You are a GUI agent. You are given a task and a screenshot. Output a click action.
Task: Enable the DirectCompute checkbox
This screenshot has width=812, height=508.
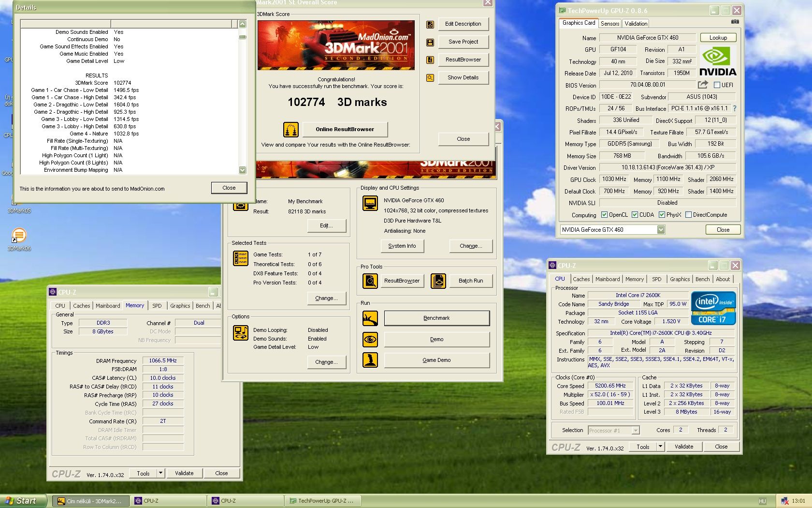(688, 215)
